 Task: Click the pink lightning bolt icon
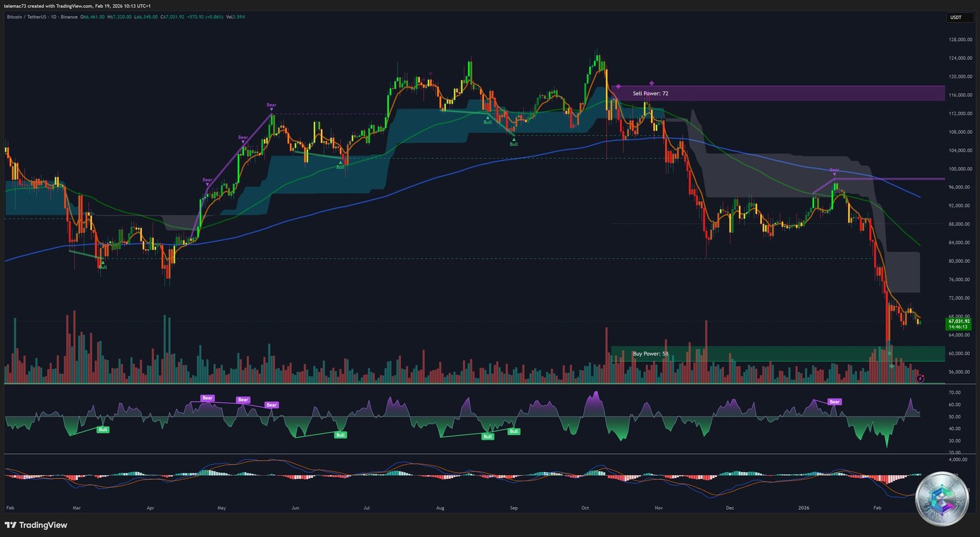coord(920,379)
